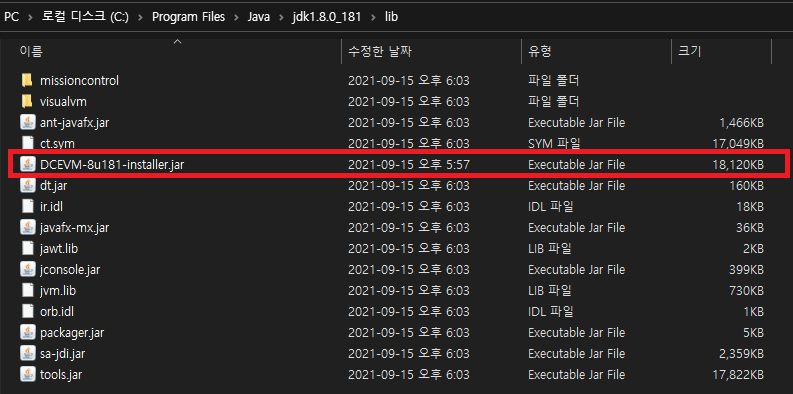Select the ir.idl file icon

27,206
